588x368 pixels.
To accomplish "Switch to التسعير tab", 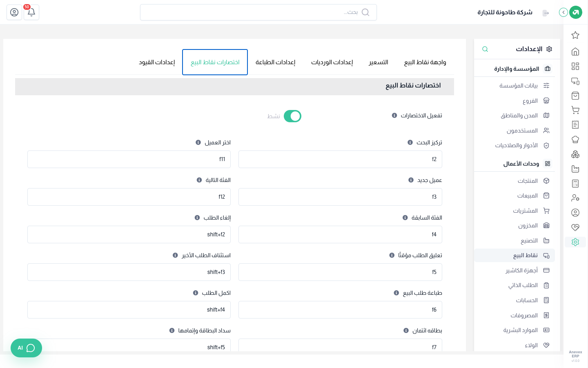I will tap(379, 62).
